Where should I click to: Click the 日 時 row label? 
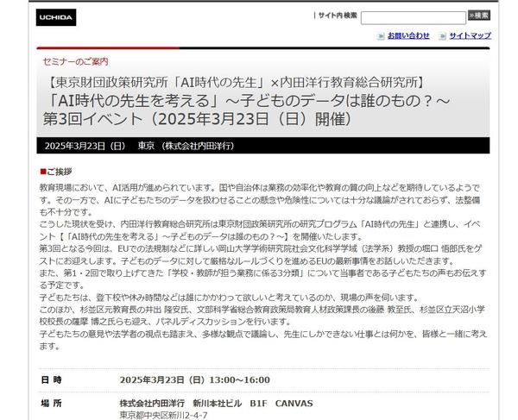[x=51, y=380]
